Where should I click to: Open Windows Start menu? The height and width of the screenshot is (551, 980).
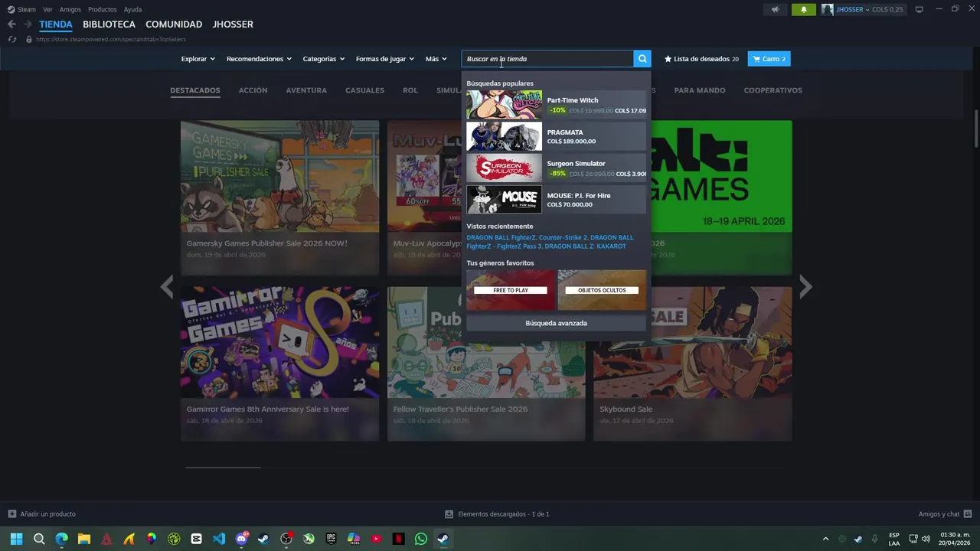pos(16,539)
